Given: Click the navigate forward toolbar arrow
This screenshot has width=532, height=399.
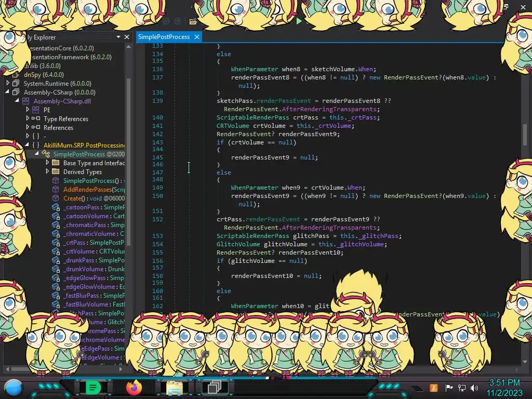Looking at the screenshot, I should pyautogui.click(x=178, y=21).
